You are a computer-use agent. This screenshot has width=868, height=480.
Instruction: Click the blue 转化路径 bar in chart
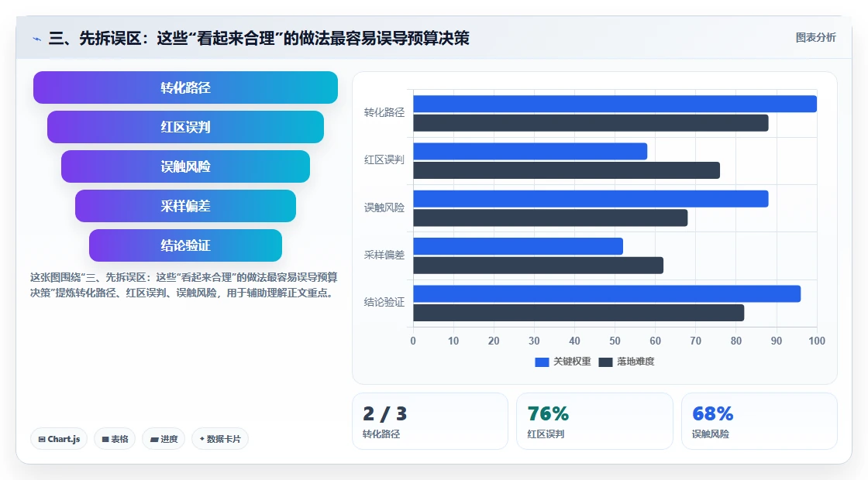point(615,104)
